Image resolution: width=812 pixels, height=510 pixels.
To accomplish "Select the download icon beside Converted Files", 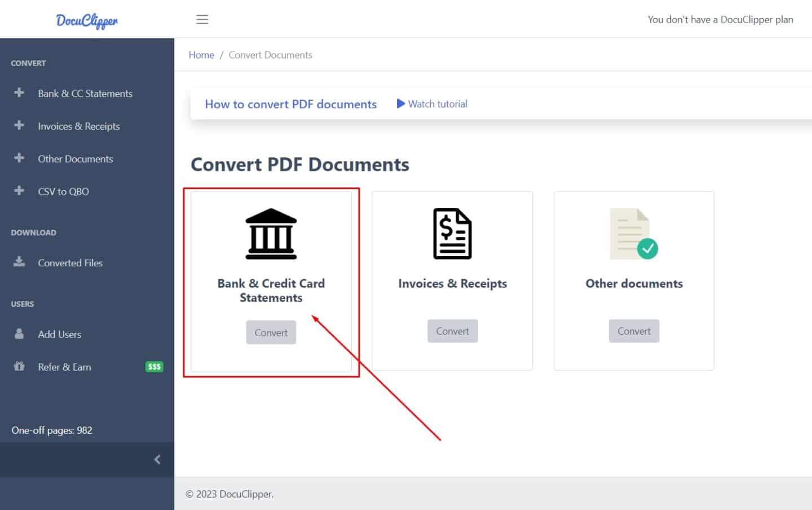I will tap(19, 262).
